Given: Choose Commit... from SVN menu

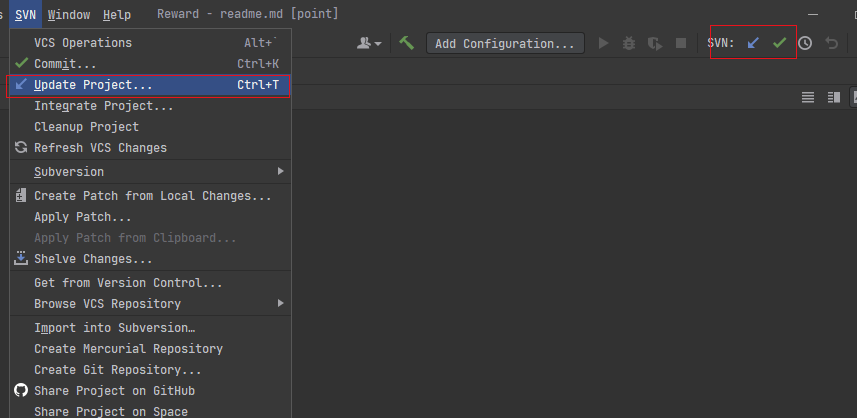Looking at the screenshot, I should pyautogui.click(x=150, y=64).
